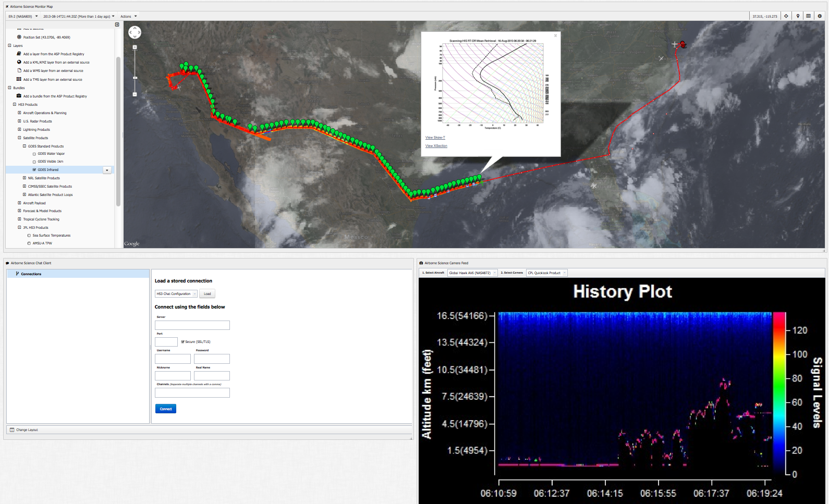Click the map zoom slider handle
This screenshot has height=504, width=829.
(135, 78)
